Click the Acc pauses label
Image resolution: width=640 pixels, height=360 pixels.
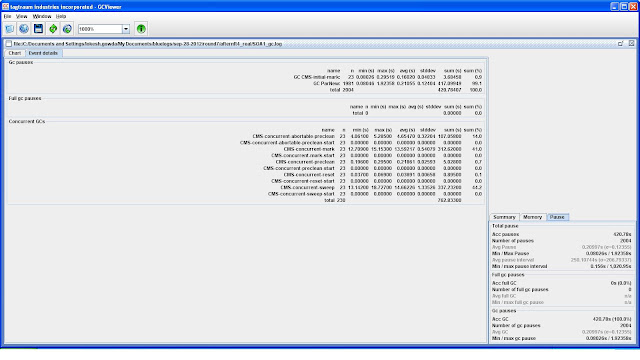[505, 235]
